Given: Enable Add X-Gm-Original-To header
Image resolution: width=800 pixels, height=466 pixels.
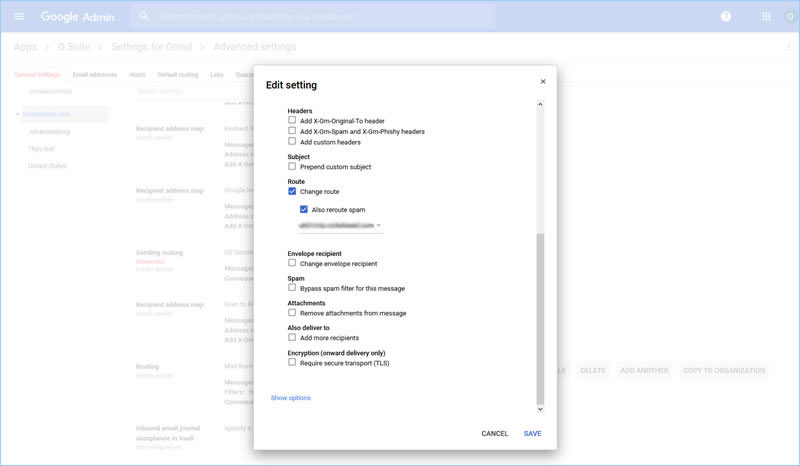Looking at the screenshot, I should point(292,120).
